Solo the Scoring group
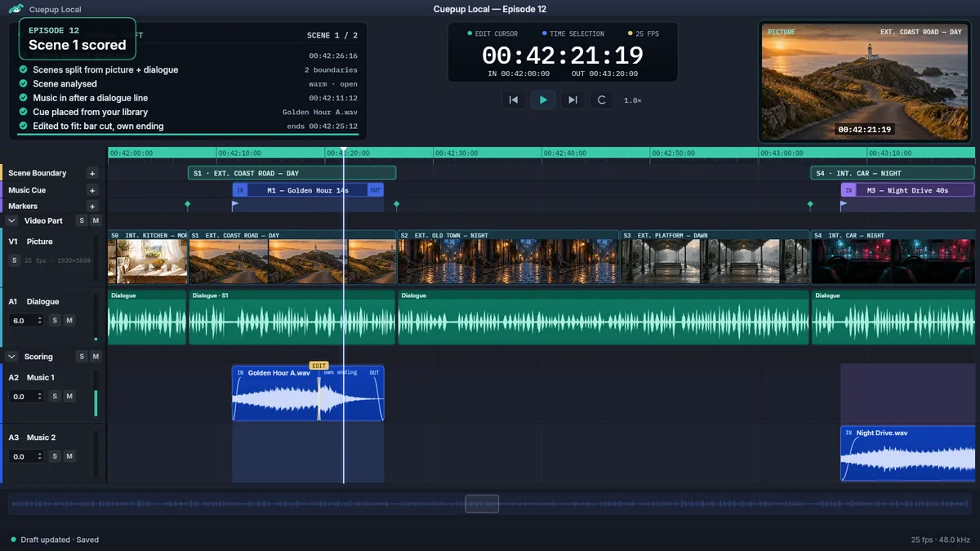The height and width of the screenshot is (551, 980). [81, 357]
